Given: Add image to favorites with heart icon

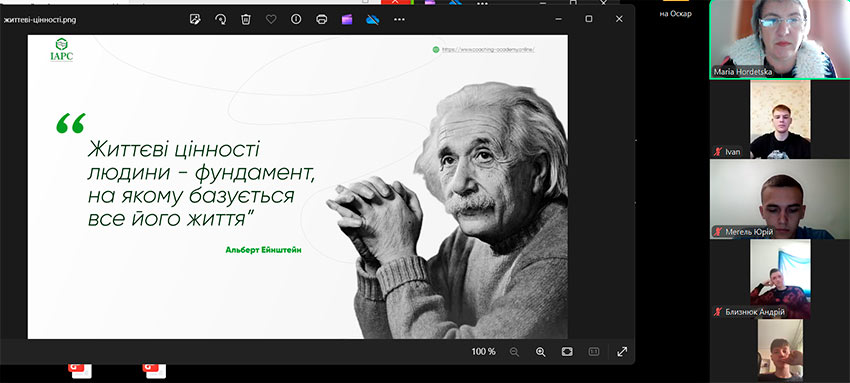Looking at the screenshot, I should point(271,20).
